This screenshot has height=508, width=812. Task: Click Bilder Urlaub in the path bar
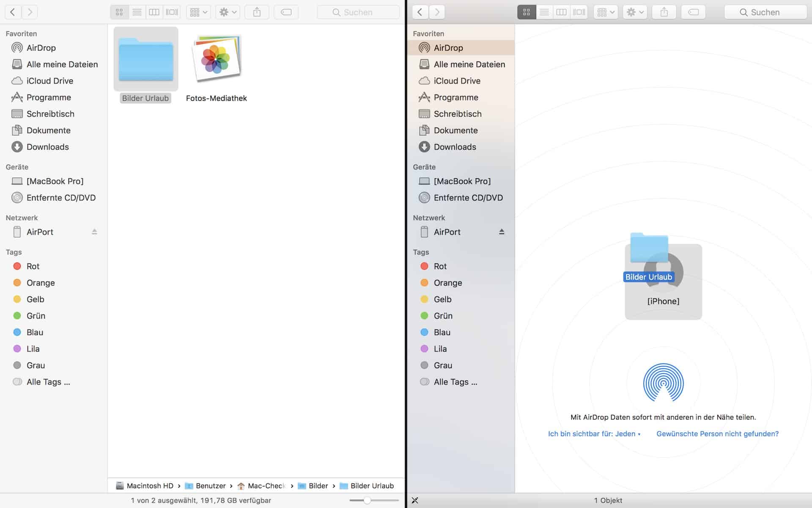(x=367, y=486)
